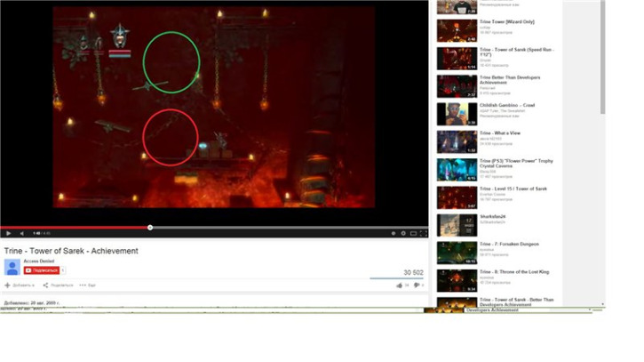Enter fullscreen with the corner brackets icon

point(424,233)
